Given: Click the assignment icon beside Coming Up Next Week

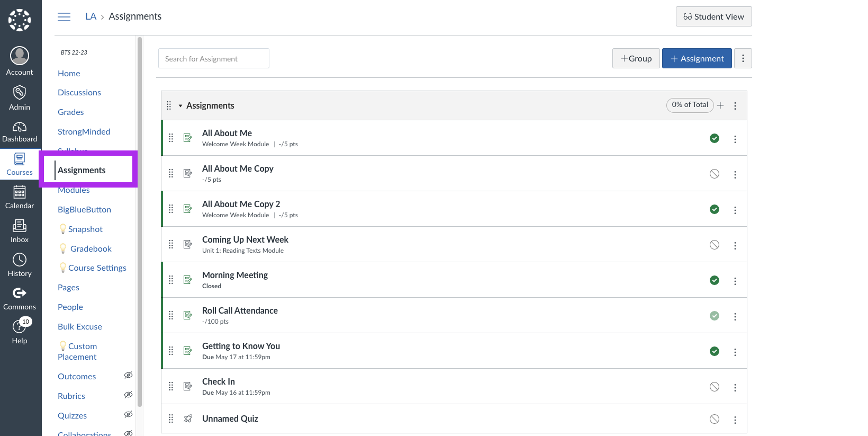Looking at the screenshot, I should coord(188,244).
